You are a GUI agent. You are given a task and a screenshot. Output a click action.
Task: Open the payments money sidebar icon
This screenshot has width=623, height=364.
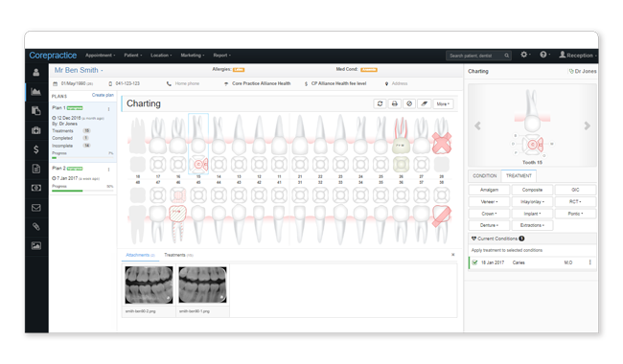tap(36, 188)
